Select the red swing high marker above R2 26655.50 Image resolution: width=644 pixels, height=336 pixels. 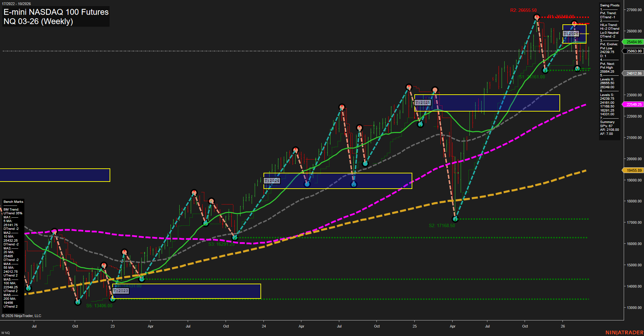click(x=537, y=16)
